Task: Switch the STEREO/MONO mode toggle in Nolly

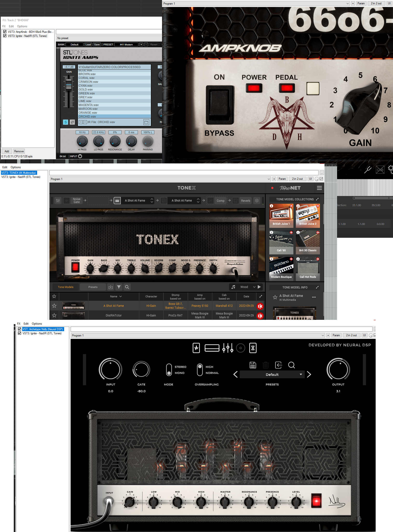Action: [x=169, y=370]
